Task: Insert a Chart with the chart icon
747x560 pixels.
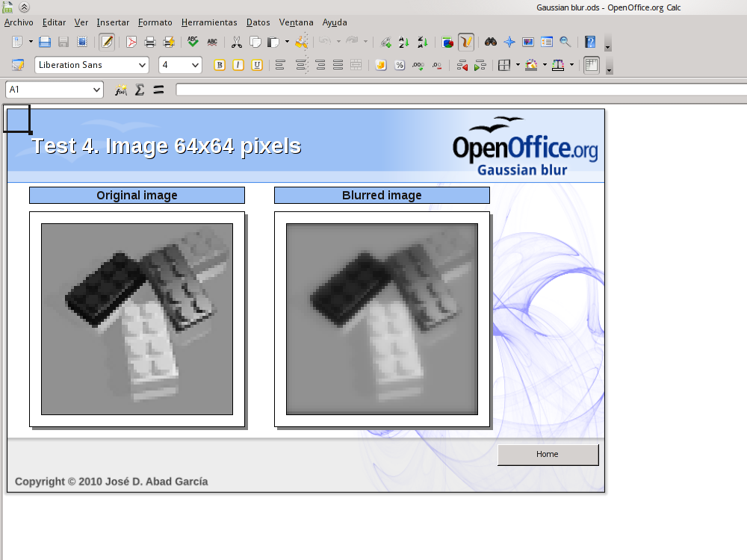Action: [447, 42]
